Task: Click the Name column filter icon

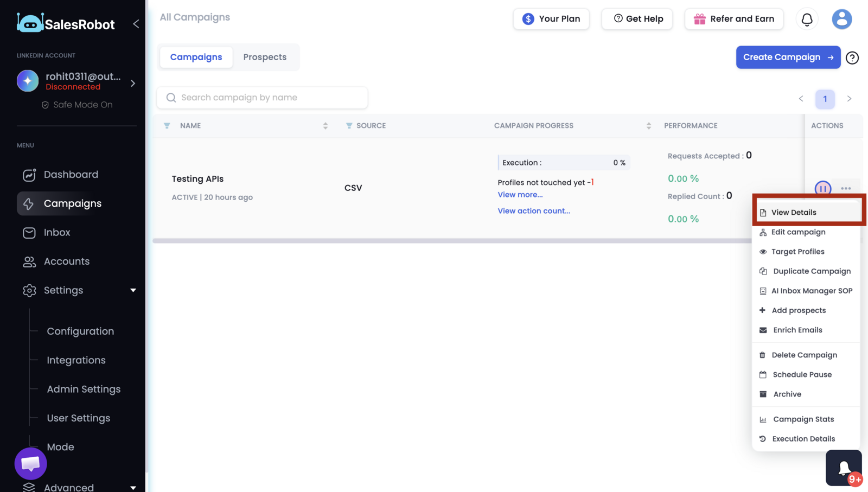Action: [167, 125]
